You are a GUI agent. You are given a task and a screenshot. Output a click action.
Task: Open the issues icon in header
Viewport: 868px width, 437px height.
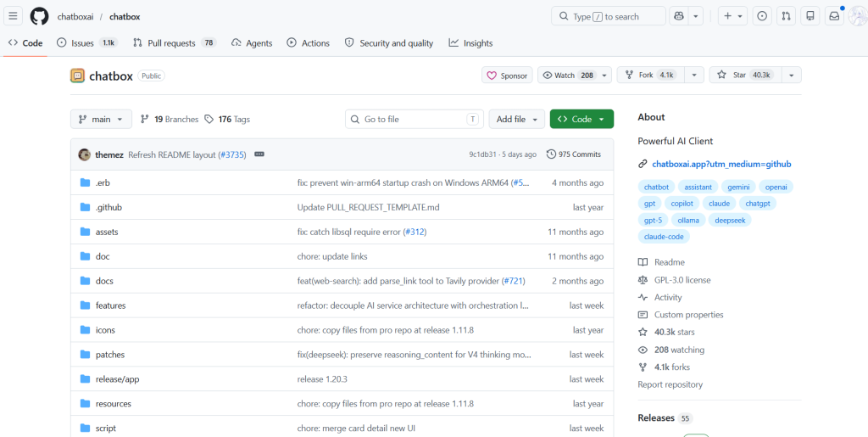762,16
